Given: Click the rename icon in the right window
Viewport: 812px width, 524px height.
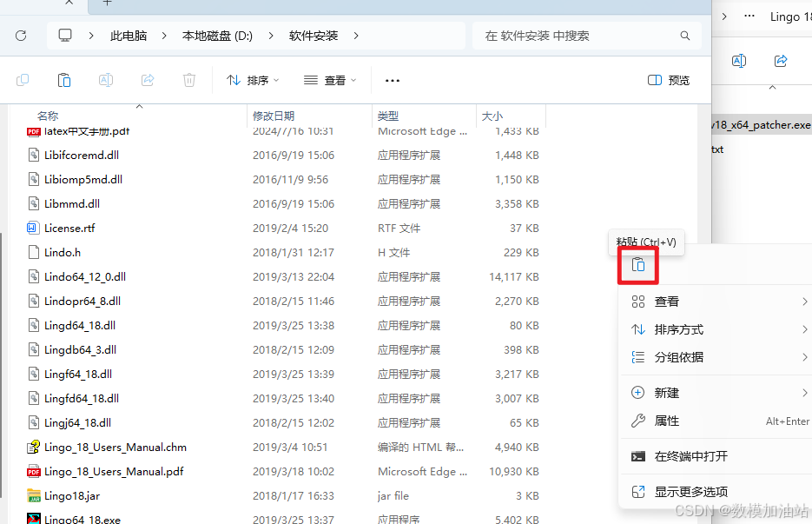Looking at the screenshot, I should click(x=739, y=61).
